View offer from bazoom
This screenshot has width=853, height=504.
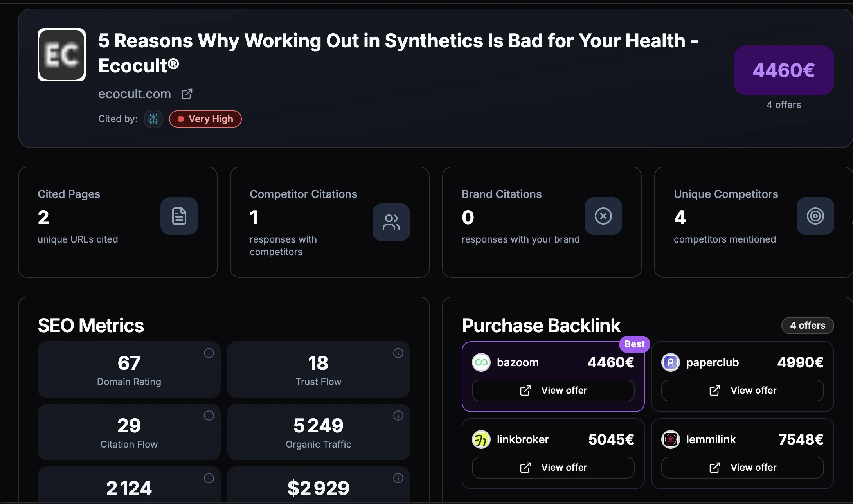tap(552, 390)
